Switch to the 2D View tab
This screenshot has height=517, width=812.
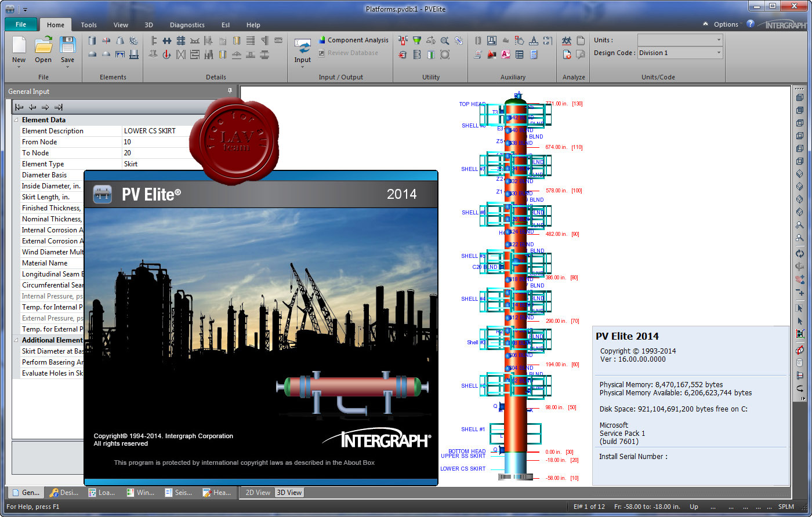[x=258, y=492]
